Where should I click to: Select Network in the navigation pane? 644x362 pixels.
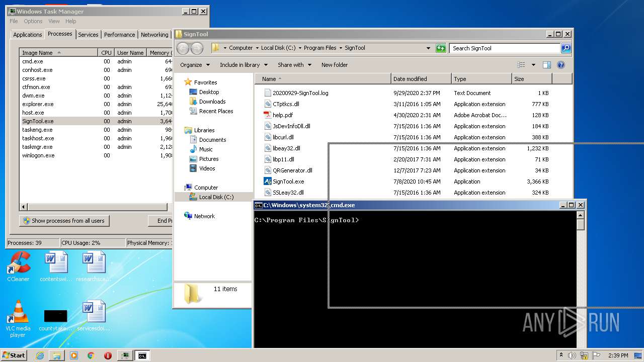coord(204,216)
